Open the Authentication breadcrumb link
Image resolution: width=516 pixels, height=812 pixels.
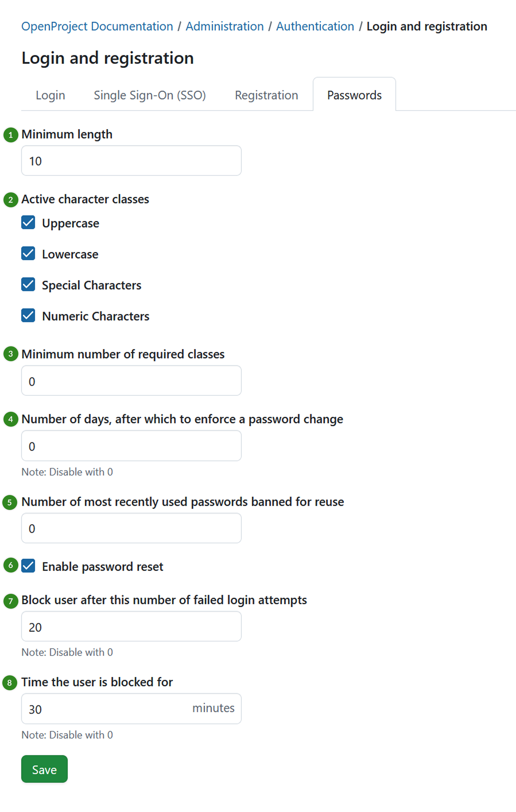[315, 26]
